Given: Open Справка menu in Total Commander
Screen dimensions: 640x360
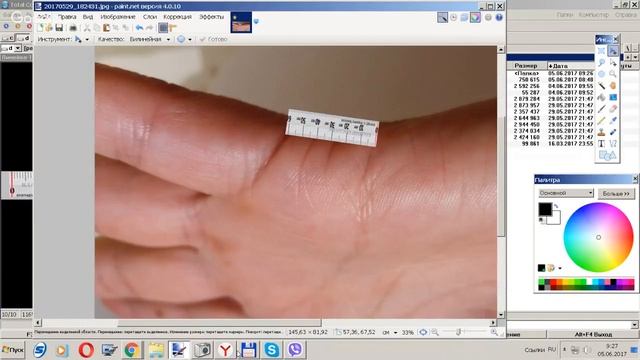Looking at the screenshot, I should click(x=626, y=15).
